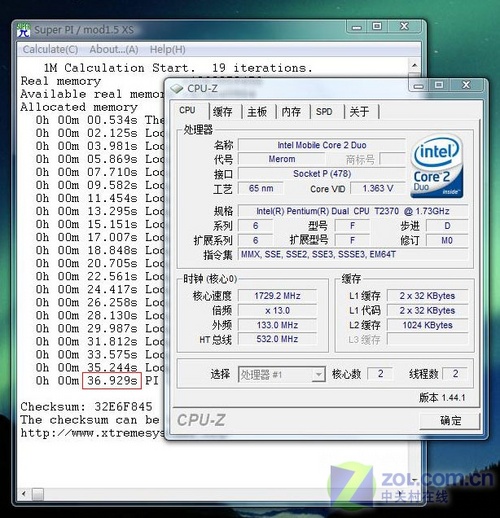Minimize the CPU-Z window
The height and width of the screenshot is (518, 500).
[x=419, y=86]
